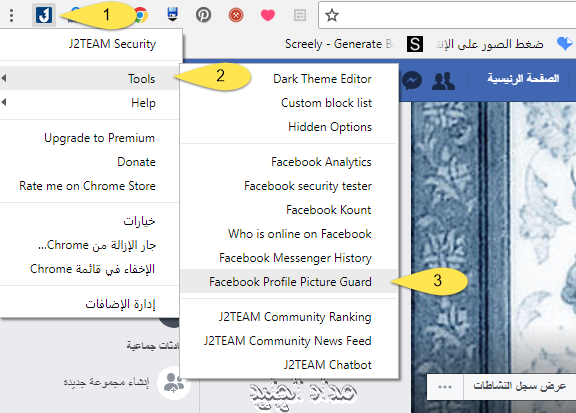Click the red circular extension icon

(236, 15)
